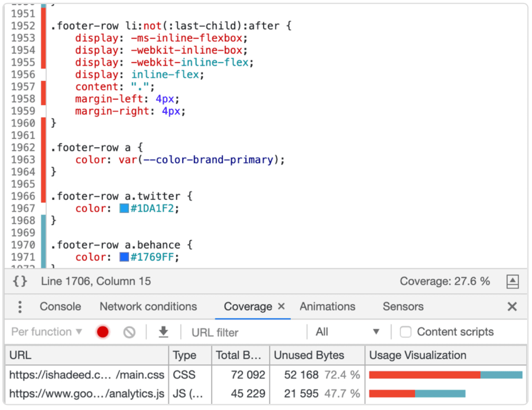Close the Coverage tab with its X
The height and width of the screenshot is (410, 532).
(281, 306)
